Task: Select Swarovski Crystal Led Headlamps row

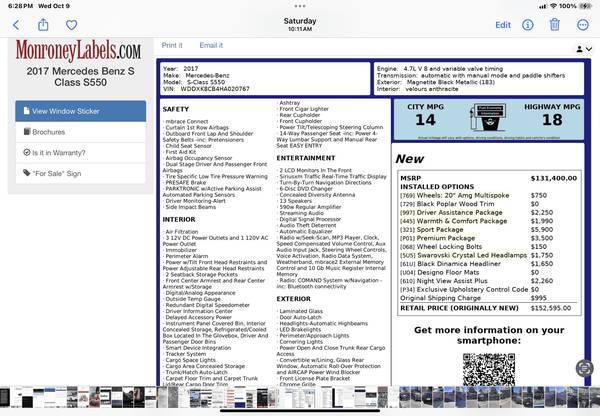Action: pyautogui.click(x=489, y=255)
